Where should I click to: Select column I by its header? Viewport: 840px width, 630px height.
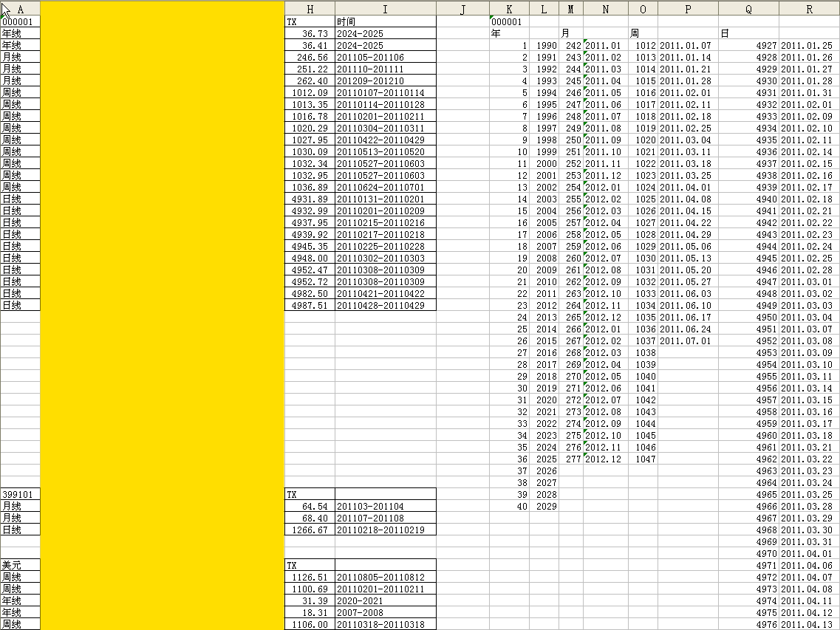385,8
